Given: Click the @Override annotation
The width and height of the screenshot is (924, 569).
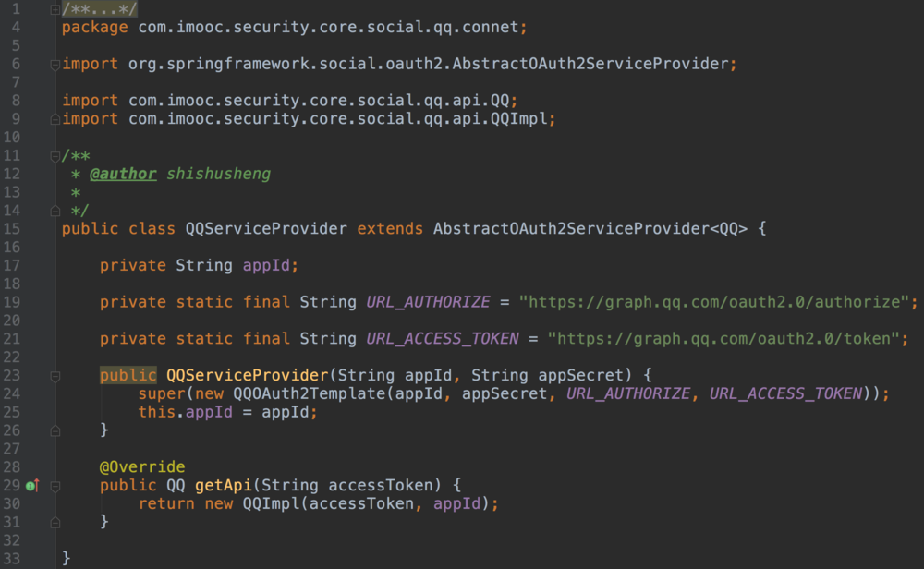Looking at the screenshot, I should click(x=142, y=466).
